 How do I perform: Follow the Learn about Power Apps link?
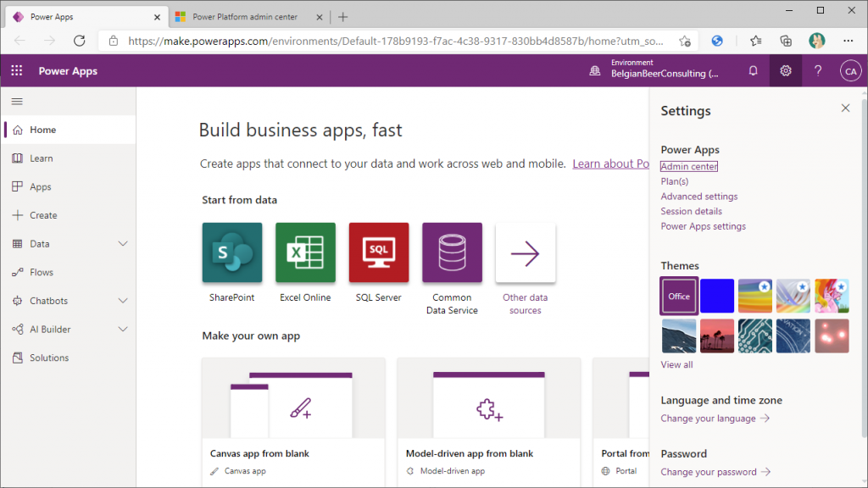[610, 164]
